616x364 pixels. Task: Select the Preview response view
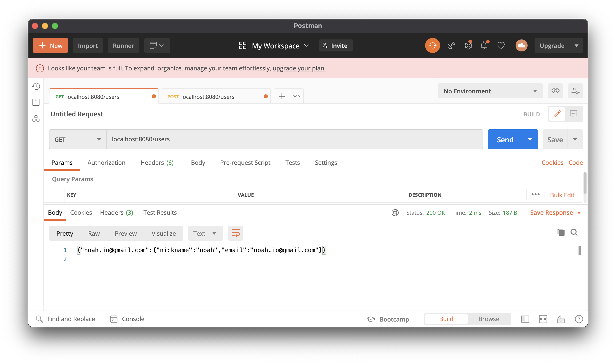coord(126,233)
